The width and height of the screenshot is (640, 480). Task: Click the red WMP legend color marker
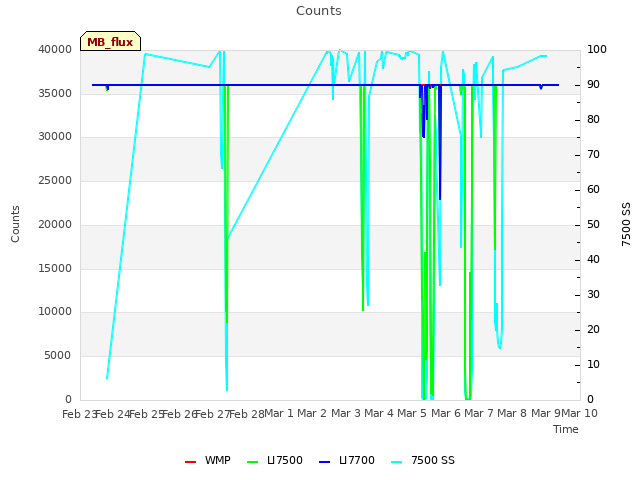click(x=191, y=462)
